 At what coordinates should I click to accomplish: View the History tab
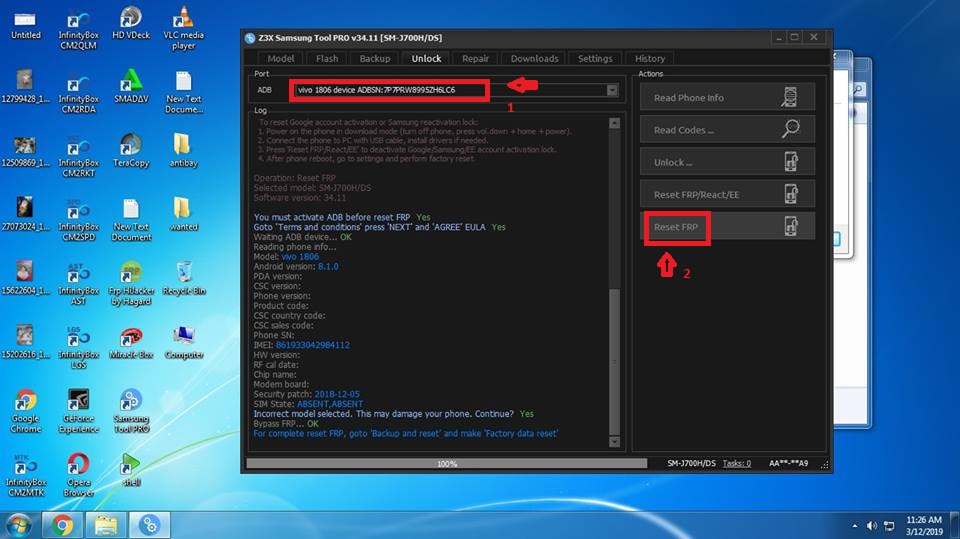[x=650, y=59]
